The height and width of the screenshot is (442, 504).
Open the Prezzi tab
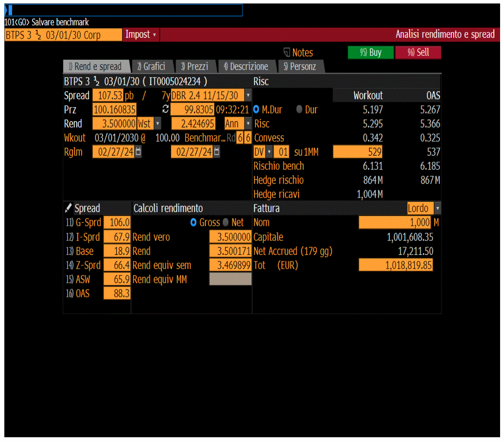(x=196, y=66)
